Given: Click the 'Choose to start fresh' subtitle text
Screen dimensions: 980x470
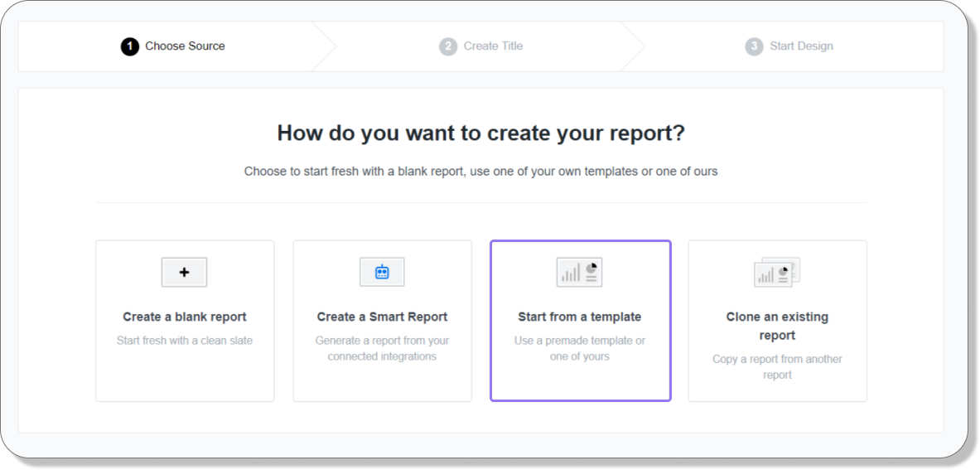Looking at the screenshot, I should 480,172.
